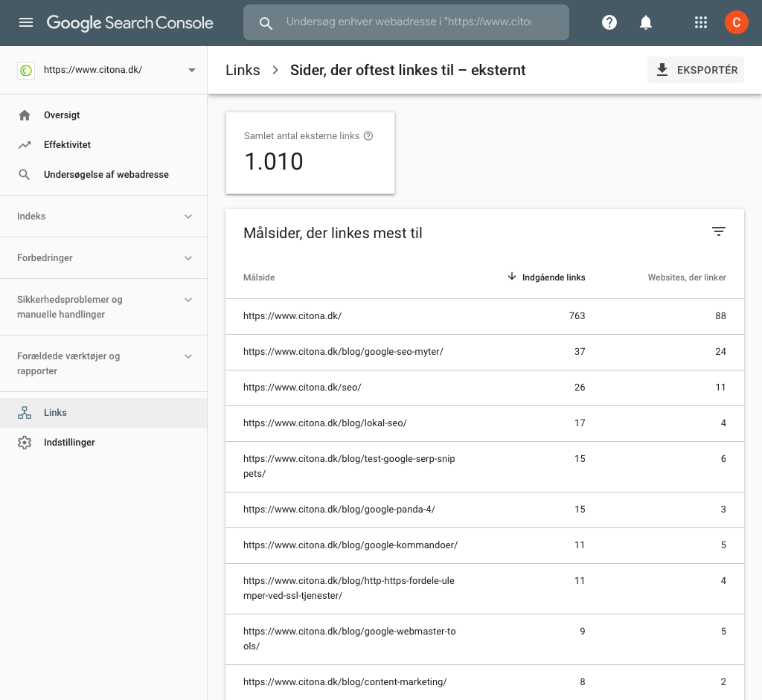Screen dimensions: 762x700
Task: Open the http-https-fordele-ulemper row
Action: click(484, 588)
